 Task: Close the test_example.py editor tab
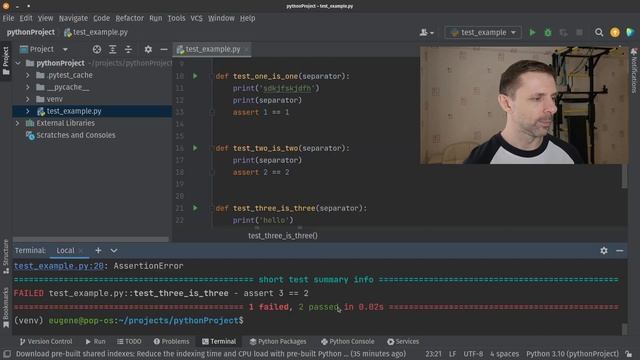coord(247,49)
